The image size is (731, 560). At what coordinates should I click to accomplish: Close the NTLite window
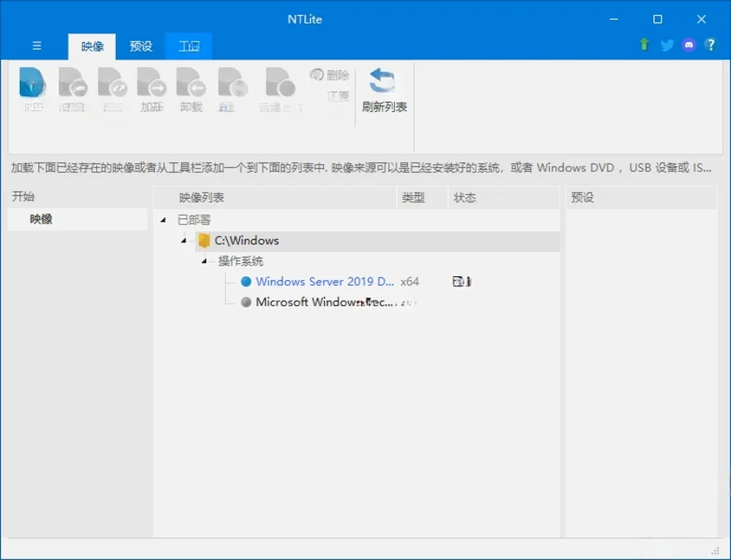701,19
